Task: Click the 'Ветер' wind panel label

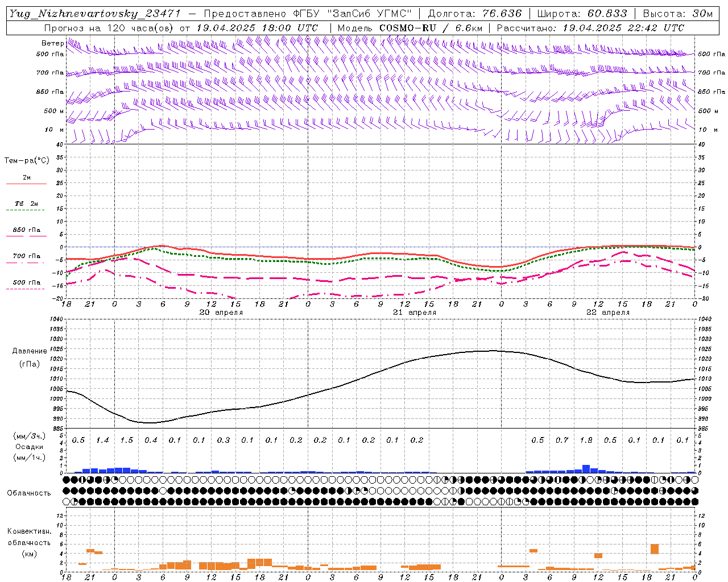Action: click(x=52, y=43)
